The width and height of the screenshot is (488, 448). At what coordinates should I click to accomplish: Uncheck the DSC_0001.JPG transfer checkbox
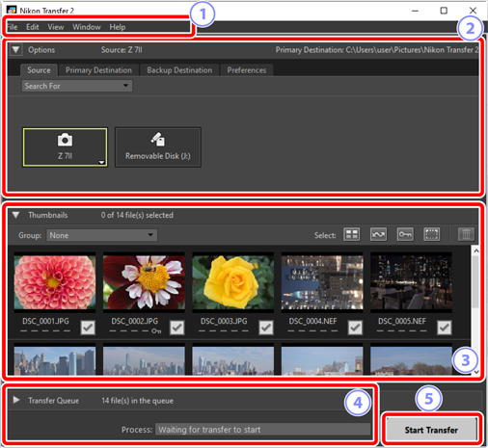point(88,328)
